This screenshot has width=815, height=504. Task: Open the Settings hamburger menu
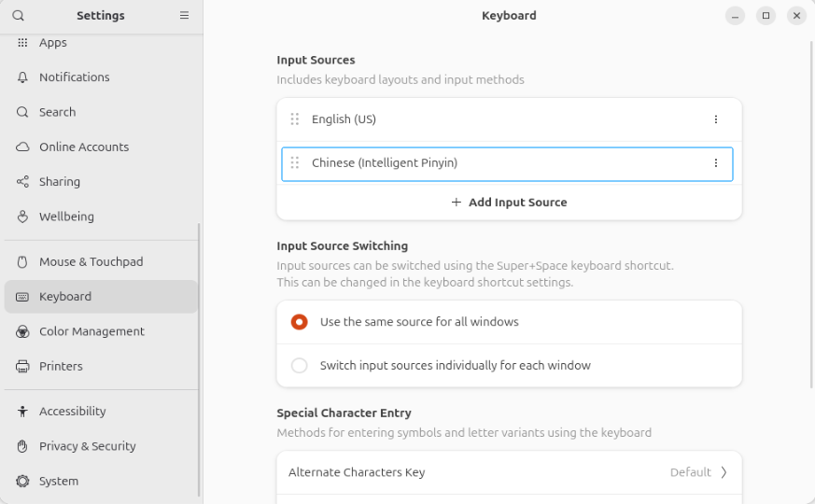(x=184, y=16)
